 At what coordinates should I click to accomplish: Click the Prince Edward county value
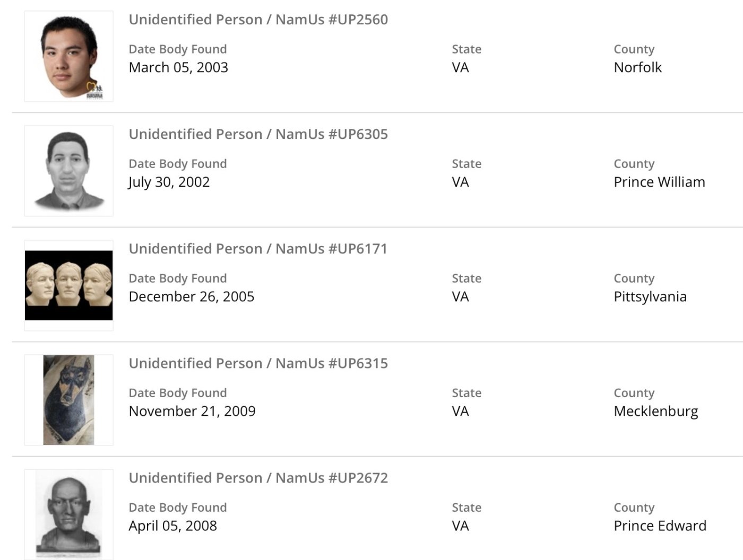pyautogui.click(x=660, y=526)
